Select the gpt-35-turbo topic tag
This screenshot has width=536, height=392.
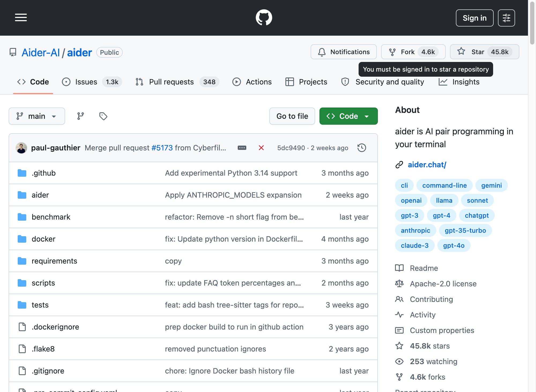[465, 230]
